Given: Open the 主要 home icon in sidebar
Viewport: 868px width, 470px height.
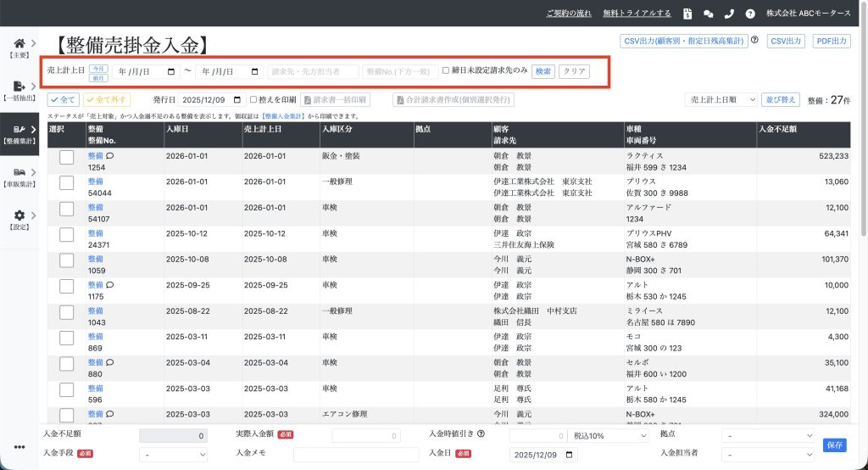Looking at the screenshot, I should pos(19,44).
